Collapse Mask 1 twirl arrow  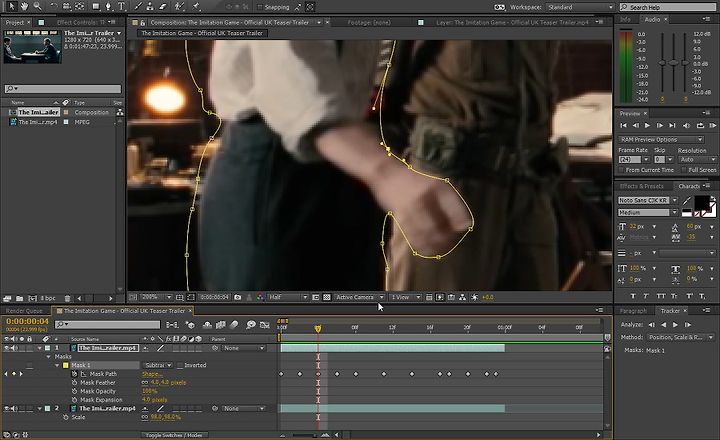[57, 366]
